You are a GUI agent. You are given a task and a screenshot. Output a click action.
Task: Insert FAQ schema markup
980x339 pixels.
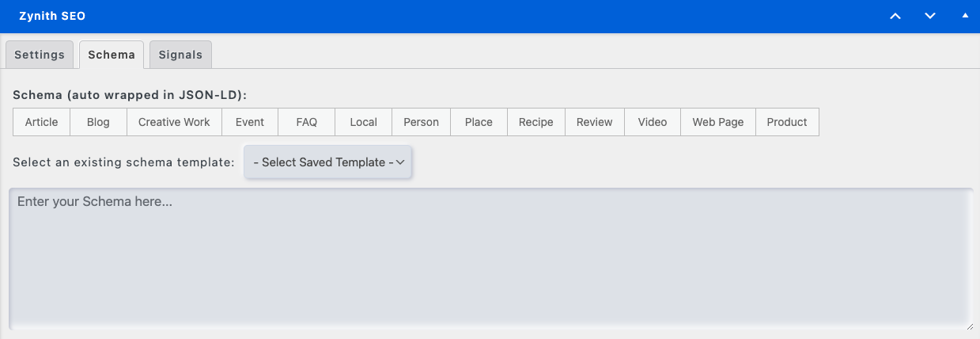(307, 122)
